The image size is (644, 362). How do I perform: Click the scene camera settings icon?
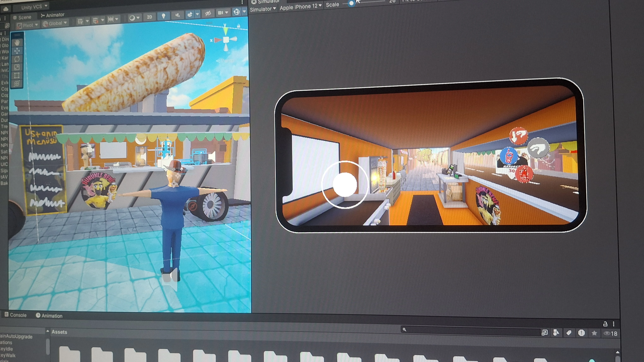[221, 12]
